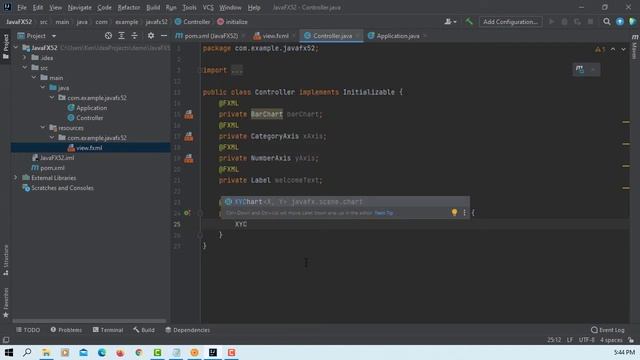
Task: Open the Refactor menu
Action: pyautogui.click(x=129, y=7)
